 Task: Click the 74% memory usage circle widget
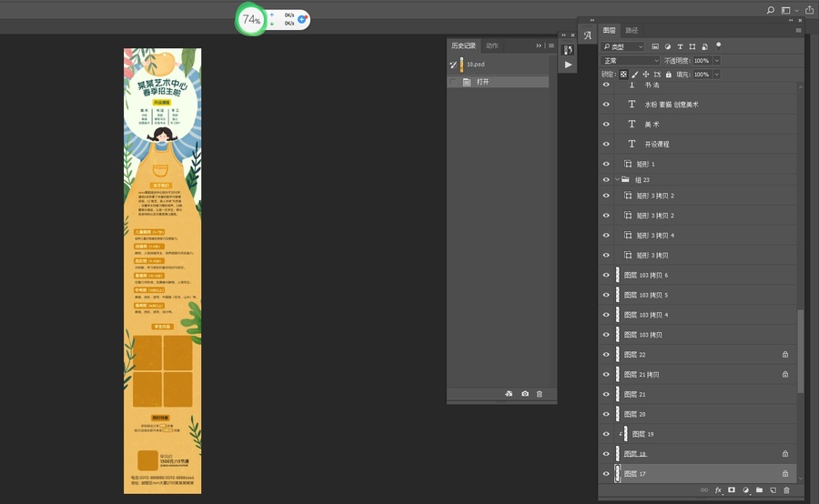(x=251, y=19)
